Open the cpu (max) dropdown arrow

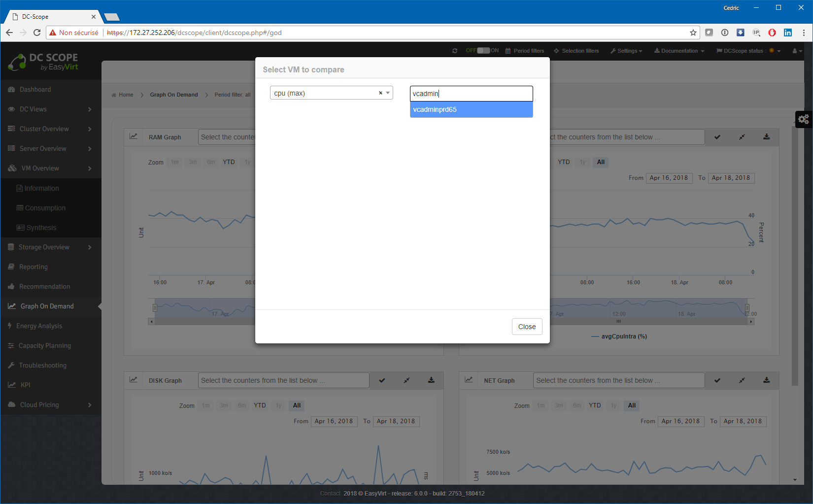tap(388, 93)
